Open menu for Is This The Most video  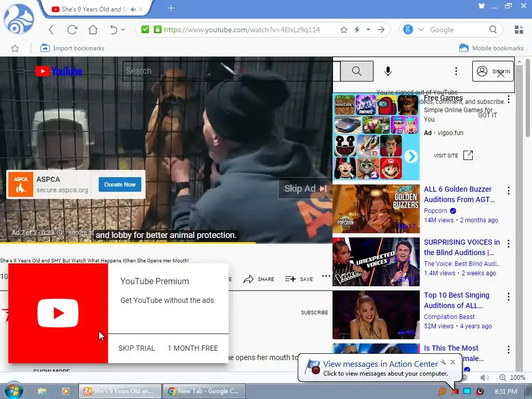(x=508, y=350)
